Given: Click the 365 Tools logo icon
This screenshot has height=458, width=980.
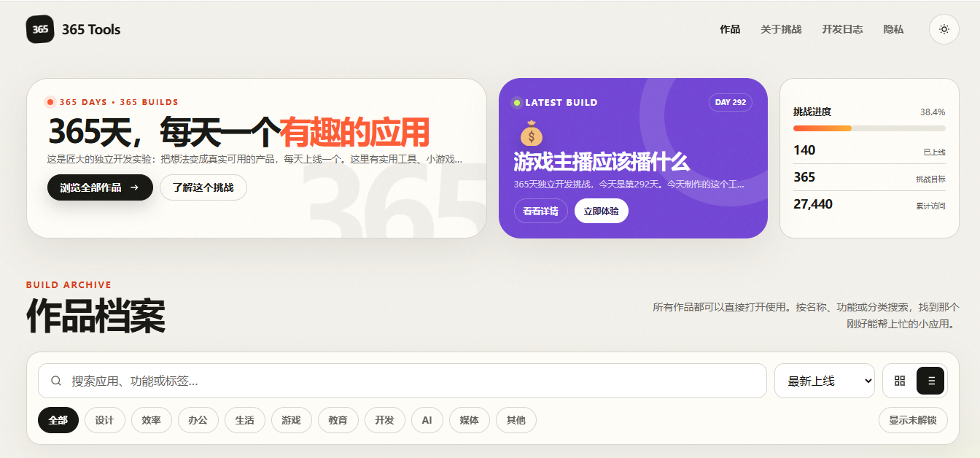Looking at the screenshot, I should (40, 29).
